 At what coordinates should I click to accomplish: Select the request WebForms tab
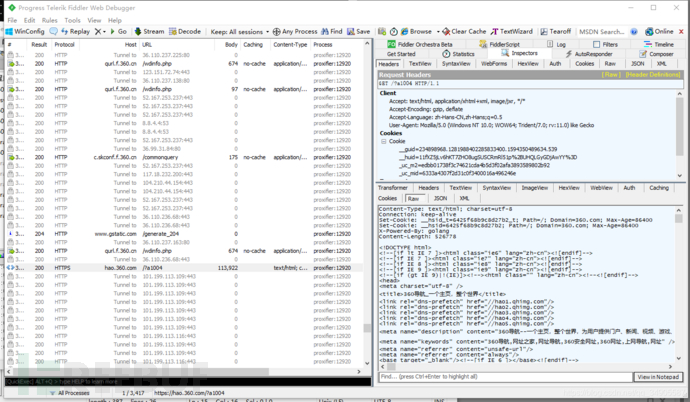click(494, 64)
